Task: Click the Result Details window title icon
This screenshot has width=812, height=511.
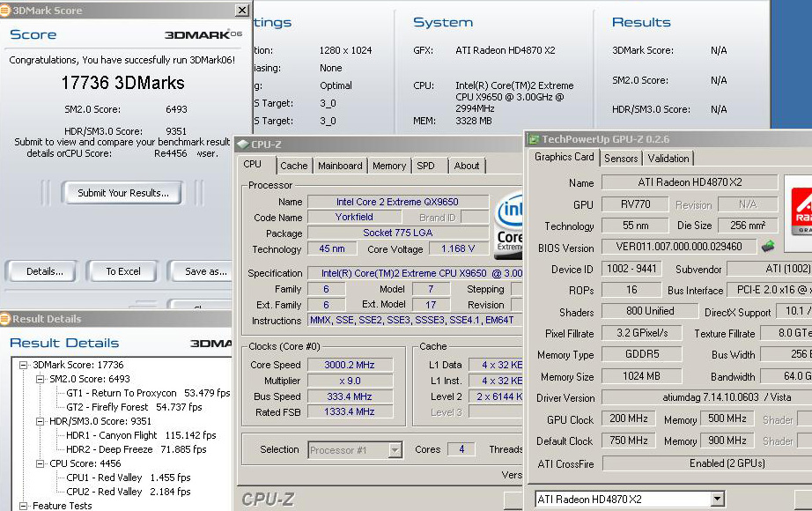Action: tap(6, 319)
